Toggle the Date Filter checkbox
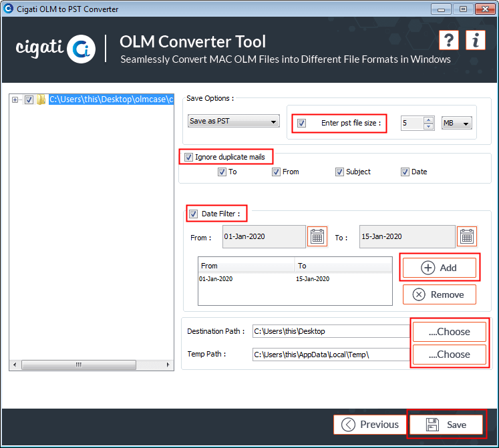Screen dimensions: 499x448 (x=193, y=214)
